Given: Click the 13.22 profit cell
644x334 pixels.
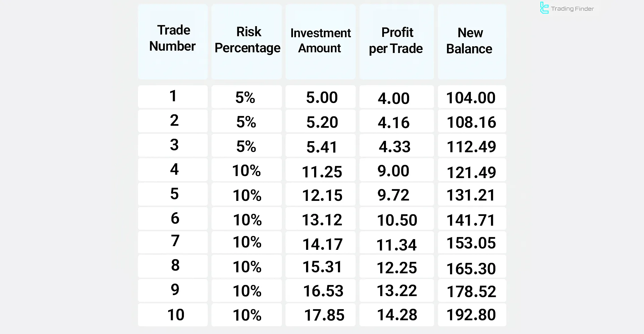Looking at the screenshot, I should tap(397, 290).
